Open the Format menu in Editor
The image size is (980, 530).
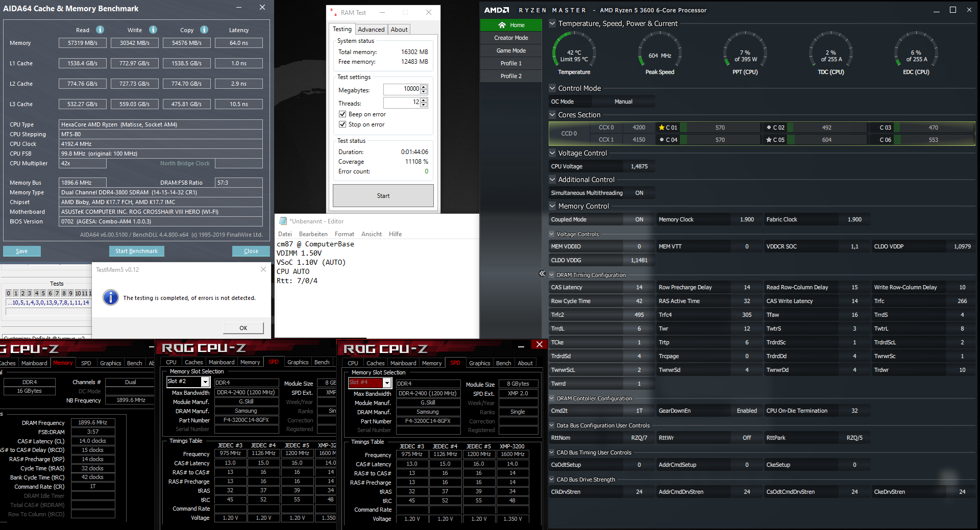coord(345,234)
